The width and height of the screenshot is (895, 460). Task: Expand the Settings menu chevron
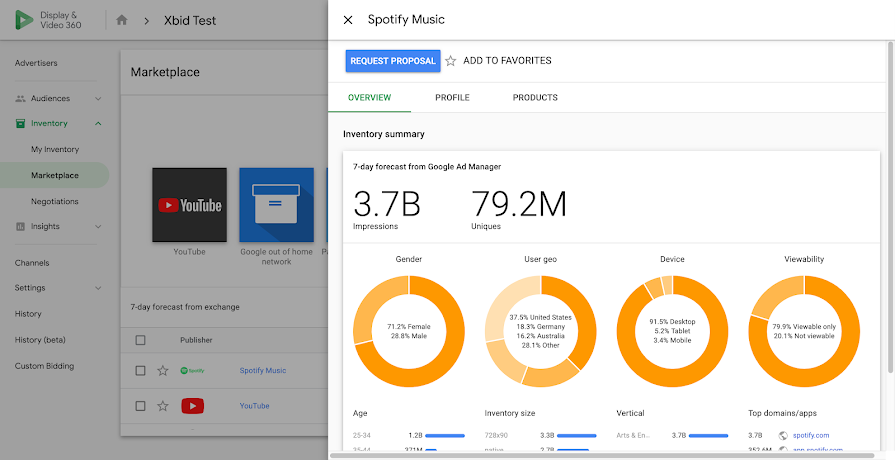pos(98,288)
